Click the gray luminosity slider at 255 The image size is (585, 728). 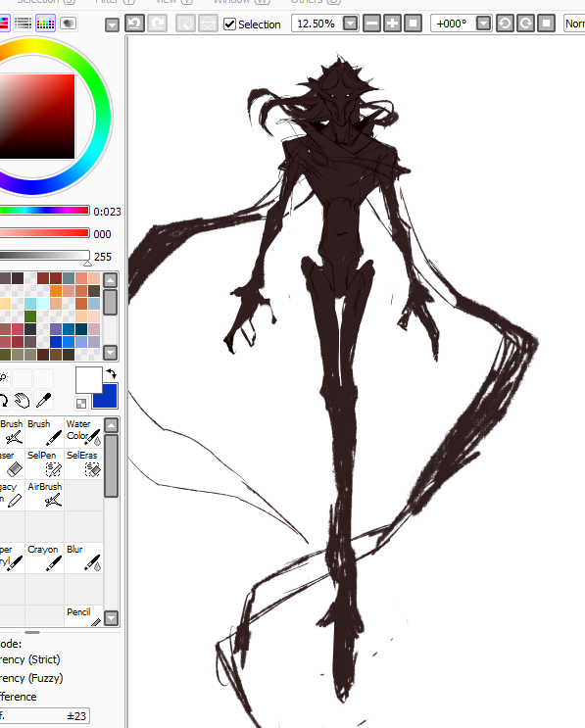[44, 256]
